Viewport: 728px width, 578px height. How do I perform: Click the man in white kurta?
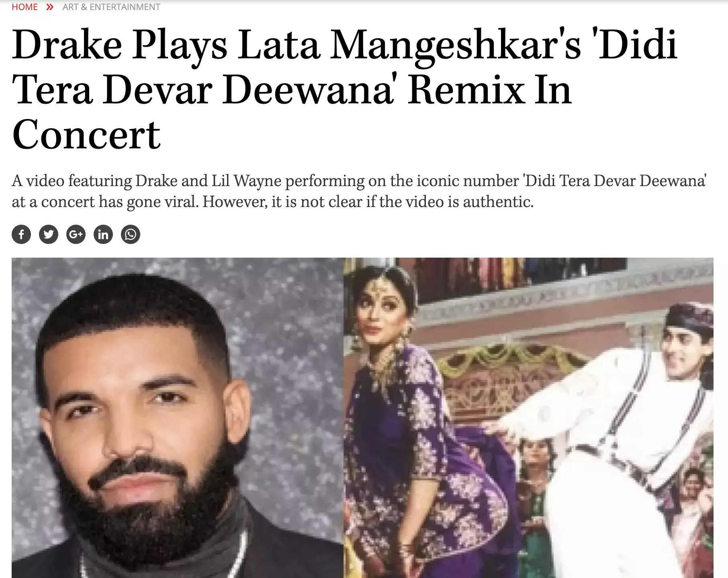[x=627, y=434]
